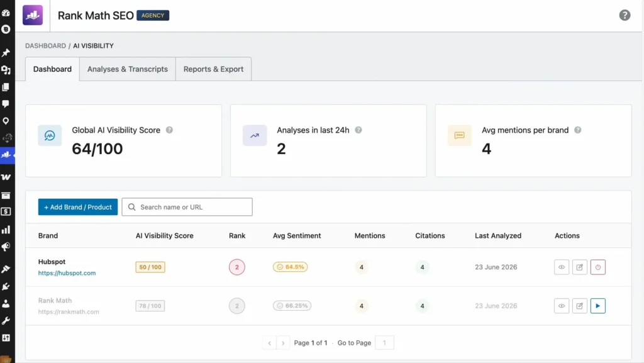Image resolution: width=644 pixels, height=363 pixels.
Task: Open Pages icon in the sidebar
Action: coord(6,87)
